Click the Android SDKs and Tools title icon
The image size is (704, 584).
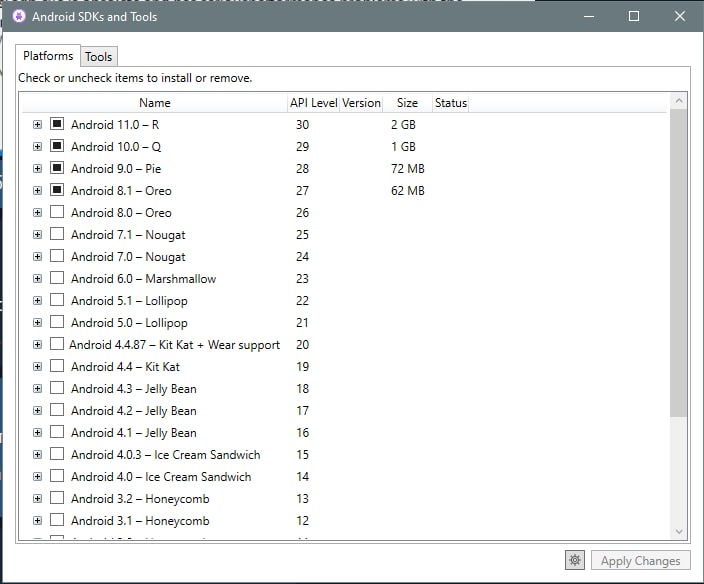tap(19, 17)
